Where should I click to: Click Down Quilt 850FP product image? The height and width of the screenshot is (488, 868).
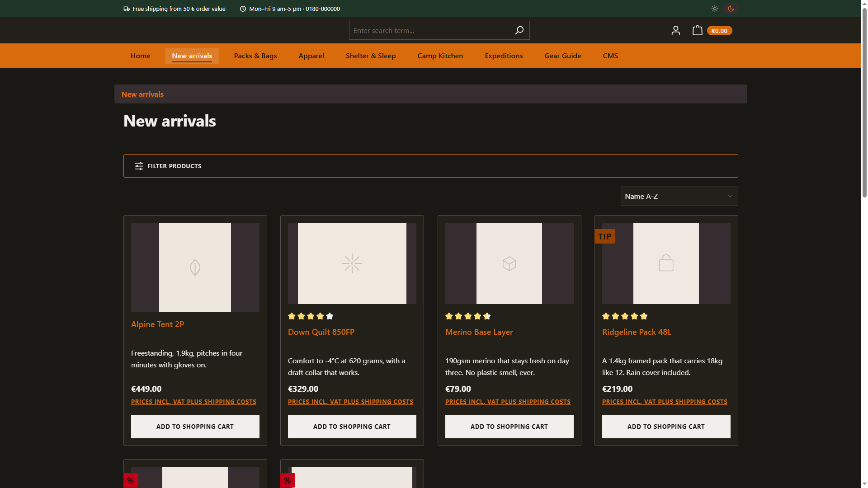352,263
